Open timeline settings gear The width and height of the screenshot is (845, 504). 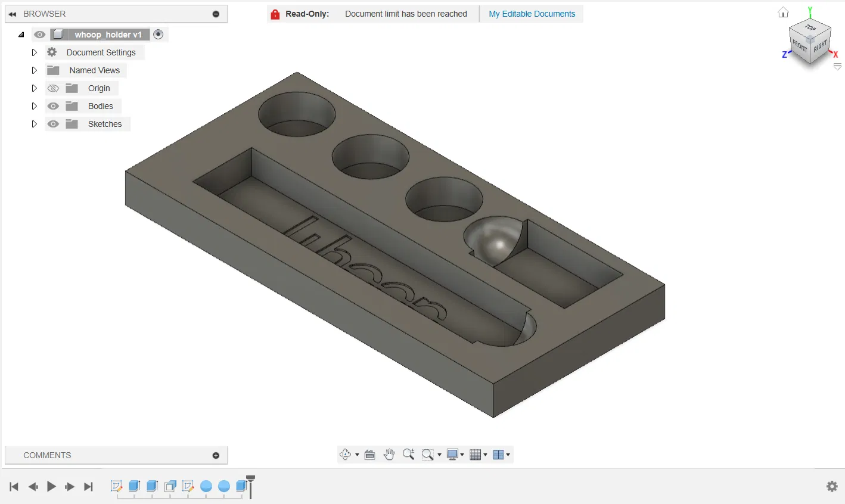tap(832, 487)
